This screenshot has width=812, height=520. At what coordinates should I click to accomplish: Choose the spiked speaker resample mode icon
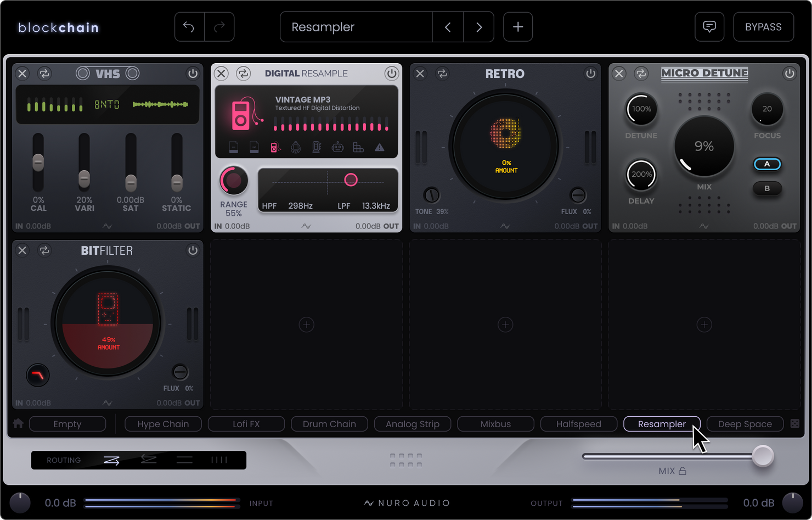point(317,147)
